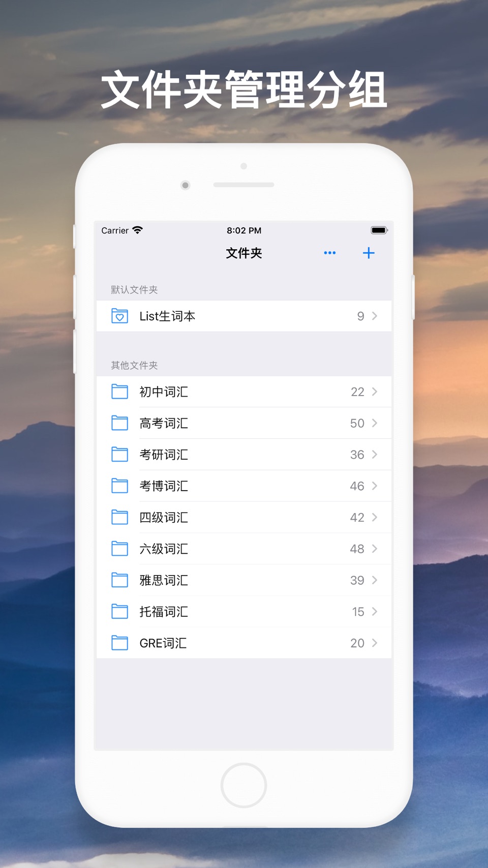Select the 考研词汇 folder name

point(164,455)
